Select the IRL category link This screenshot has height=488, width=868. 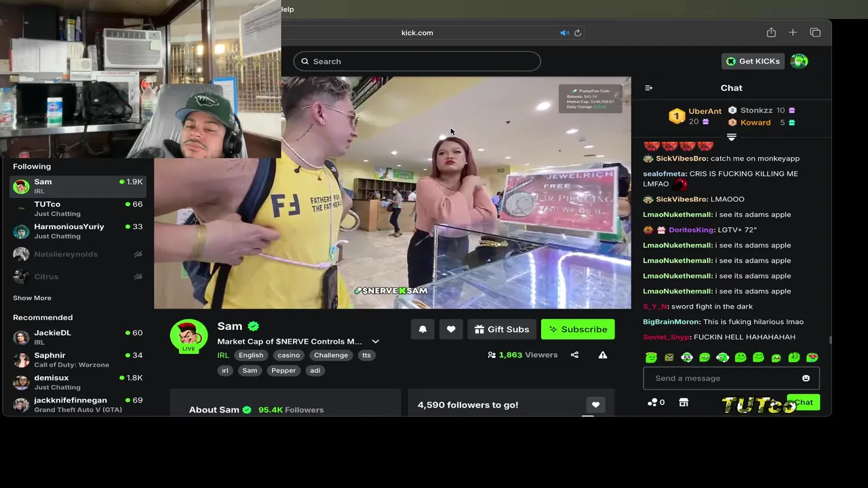tap(223, 355)
